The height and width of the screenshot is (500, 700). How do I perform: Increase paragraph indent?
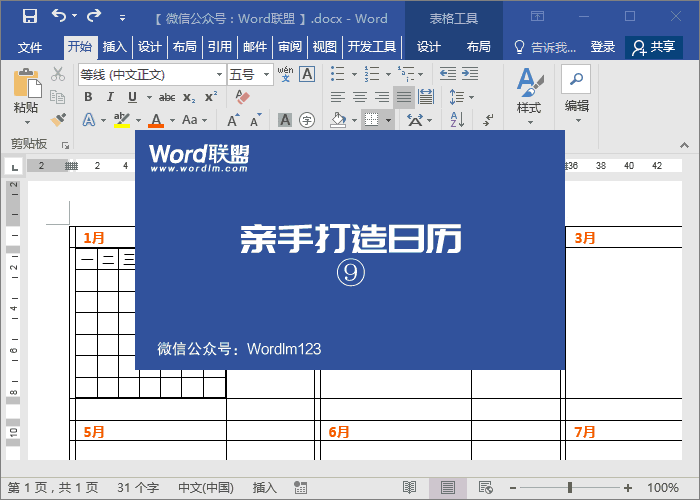point(470,73)
